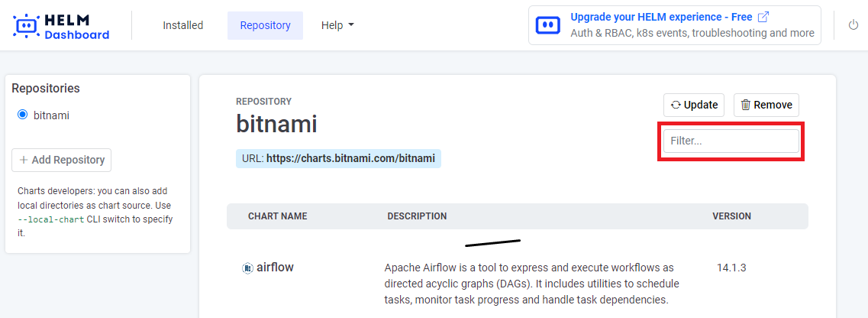The height and width of the screenshot is (318, 868).
Task: Open the Help dropdown menu
Action: (337, 25)
